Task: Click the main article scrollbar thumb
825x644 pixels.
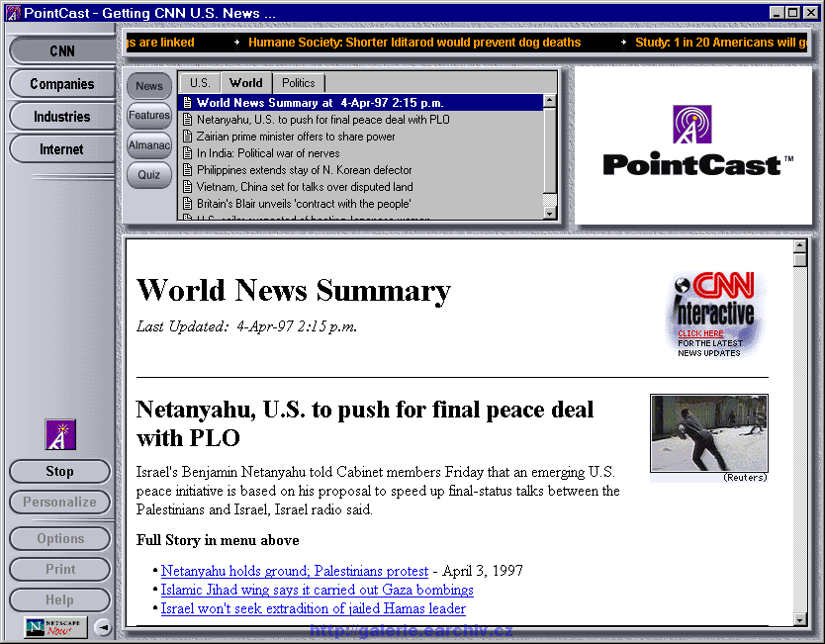Action: point(799,260)
